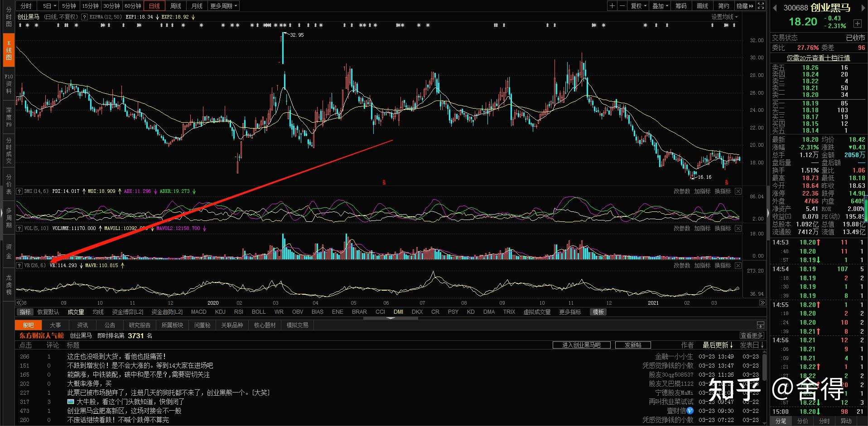
Task: Switch to 月线 monthly period
Action: click(197, 6)
